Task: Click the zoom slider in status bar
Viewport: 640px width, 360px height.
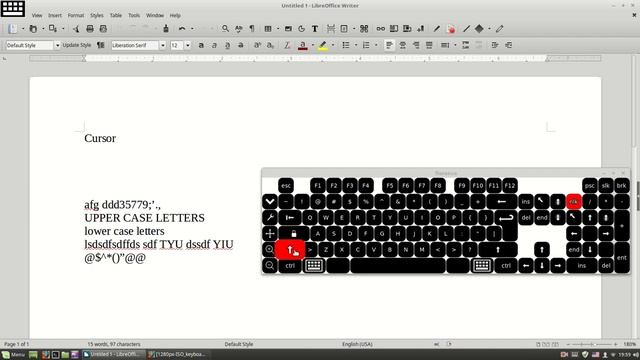Action: point(592,344)
